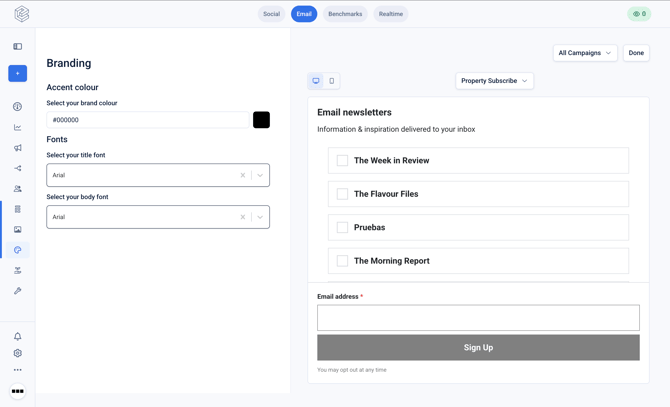Switch to the Social tab
The width and height of the screenshot is (670, 407).
pos(271,14)
